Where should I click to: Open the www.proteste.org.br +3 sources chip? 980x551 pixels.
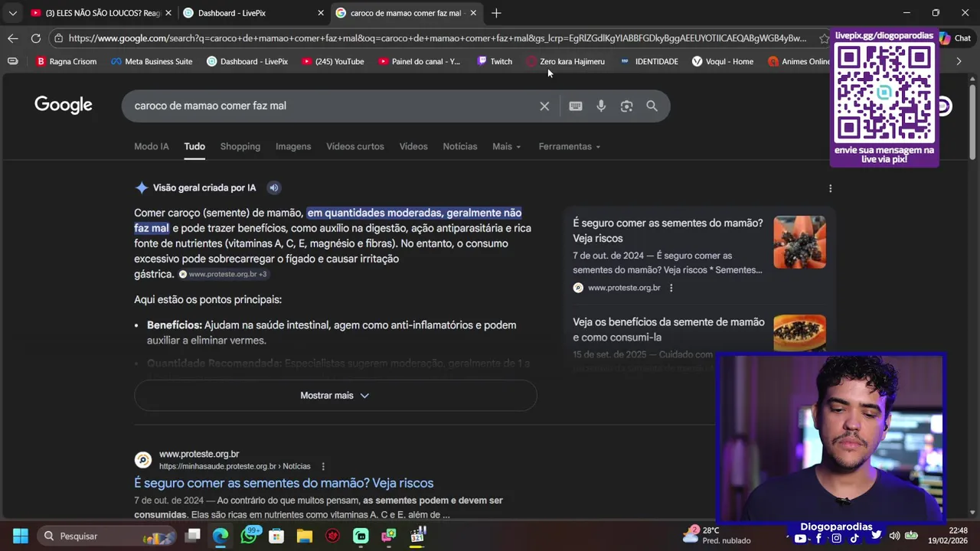[x=224, y=274]
